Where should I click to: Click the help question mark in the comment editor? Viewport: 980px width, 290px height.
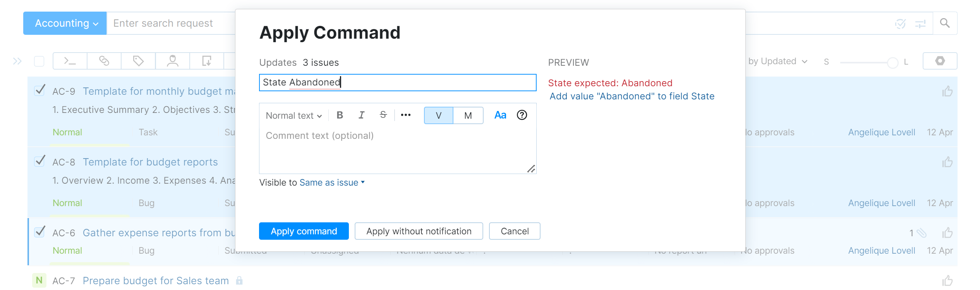522,115
